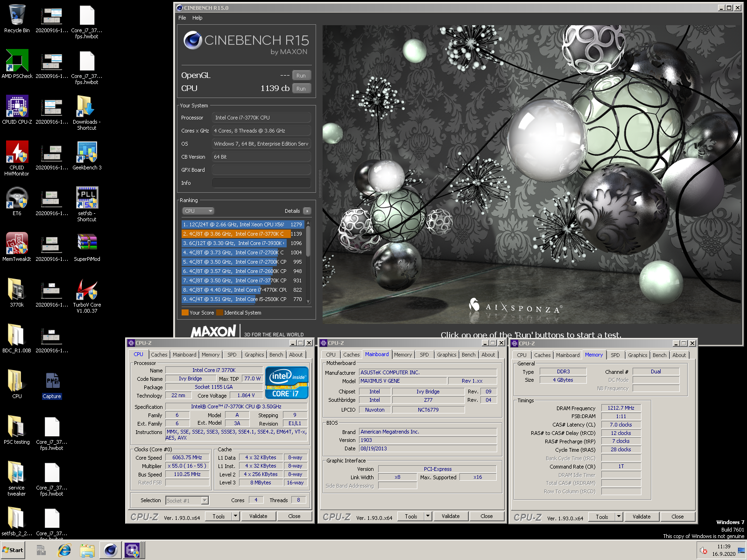
Task: Launch ET6 desktop shortcut
Action: (17, 201)
